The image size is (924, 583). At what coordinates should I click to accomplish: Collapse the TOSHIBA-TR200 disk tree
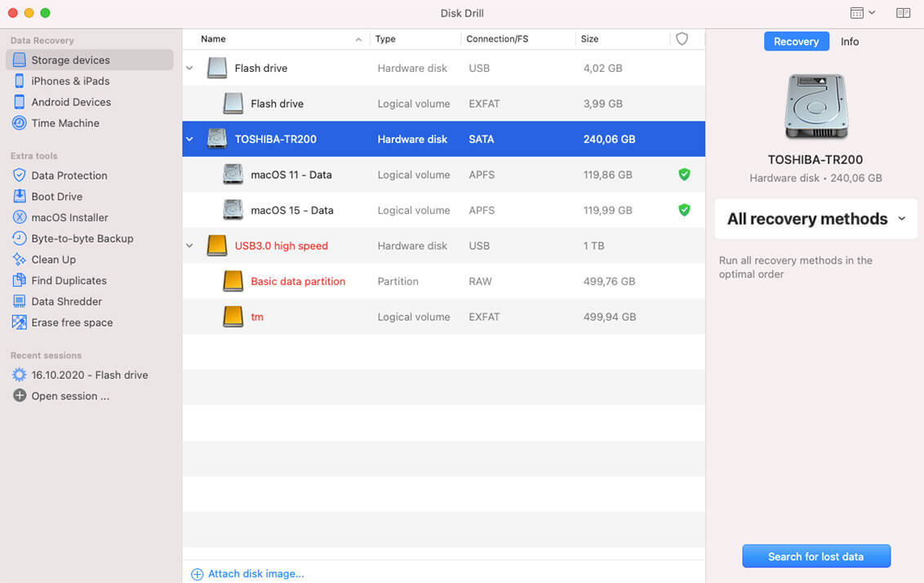click(189, 139)
